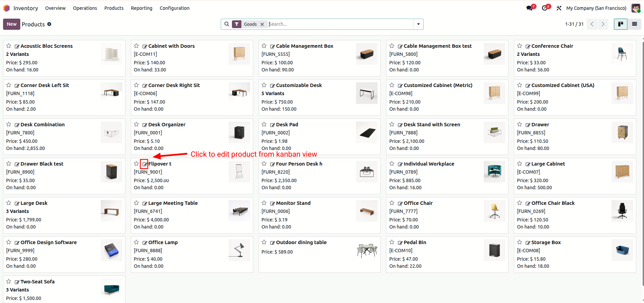Favorite the Acoustic Bloc Screens product

point(9,46)
